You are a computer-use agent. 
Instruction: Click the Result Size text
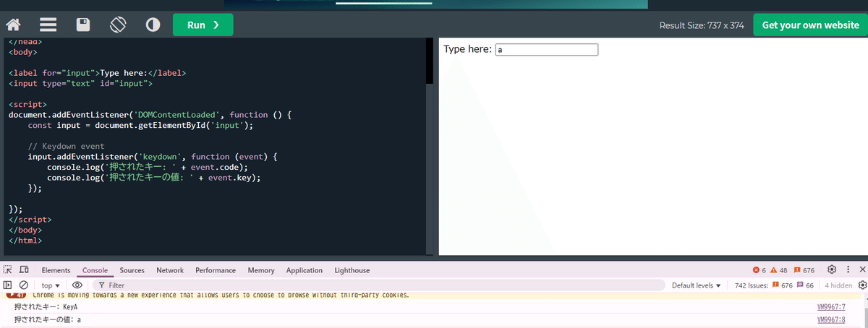[702, 25]
